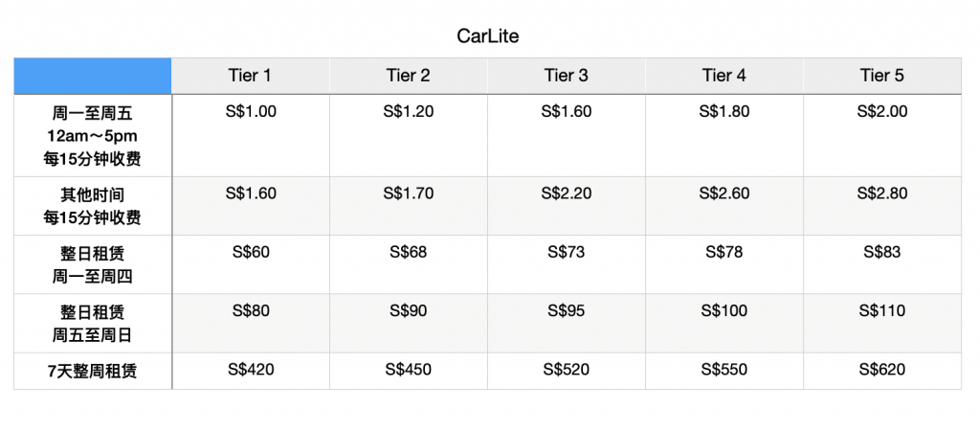Image resolution: width=980 pixels, height=431 pixels.
Task: Click the S$2.60 price cell
Action: click(724, 194)
